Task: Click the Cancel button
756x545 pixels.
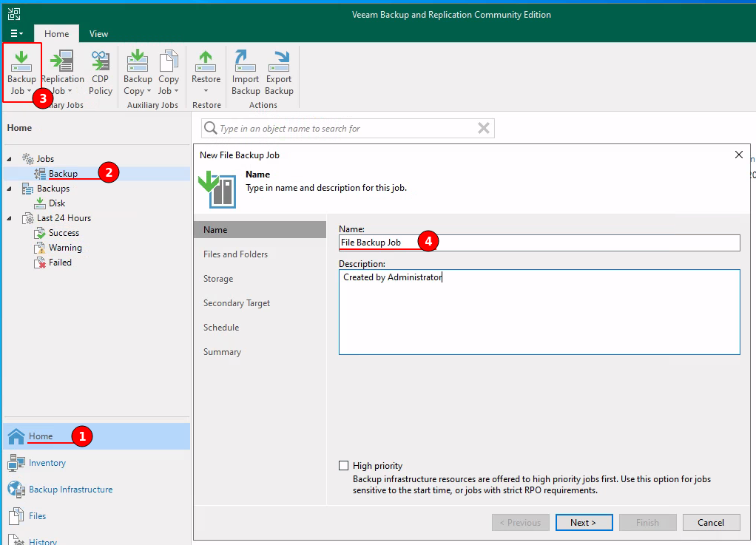Action: [711, 522]
